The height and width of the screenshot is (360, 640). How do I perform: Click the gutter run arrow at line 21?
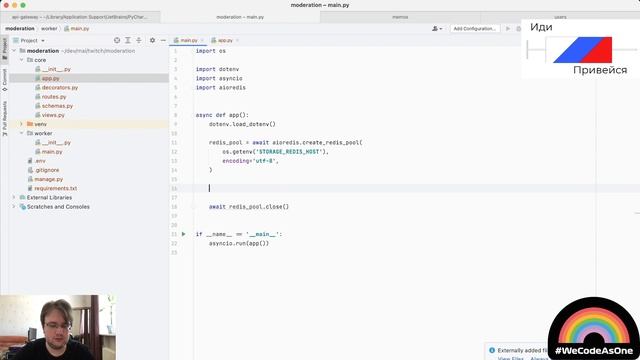pos(184,234)
